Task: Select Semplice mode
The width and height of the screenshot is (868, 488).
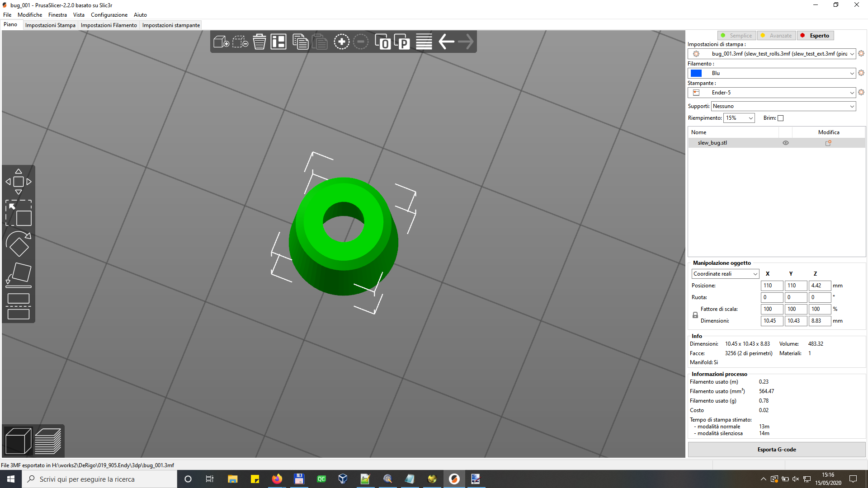Action: [x=736, y=36]
